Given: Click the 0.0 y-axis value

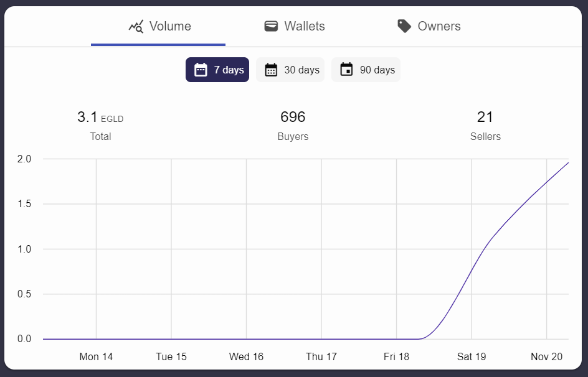Looking at the screenshot, I should point(24,339).
